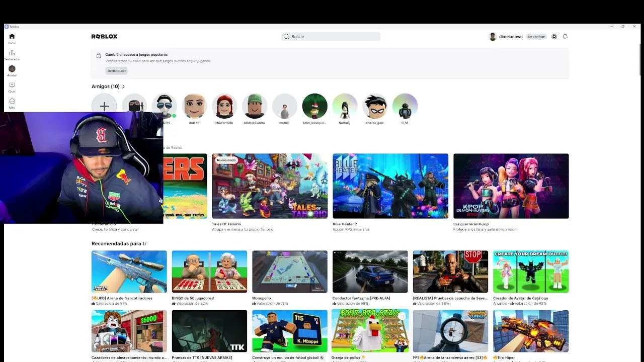This screenshot has width=644, height=362.
Task: Open dimelonavas username link
Action: pos(511,37)
